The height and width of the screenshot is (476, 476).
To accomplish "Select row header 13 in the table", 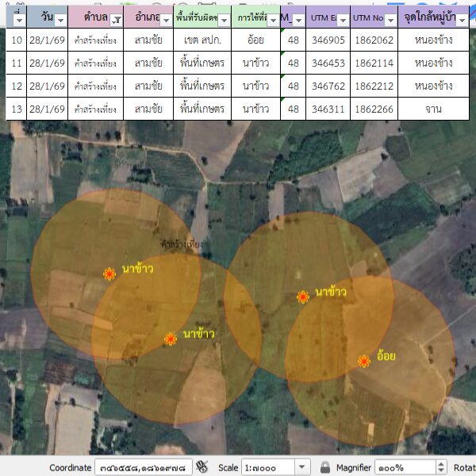I will coord(17,109).
